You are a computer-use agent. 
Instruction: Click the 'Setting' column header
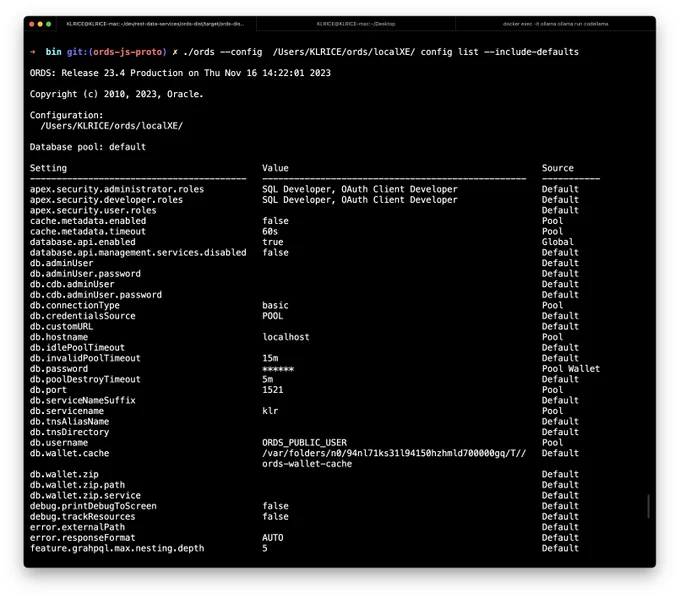click(48, 168)
